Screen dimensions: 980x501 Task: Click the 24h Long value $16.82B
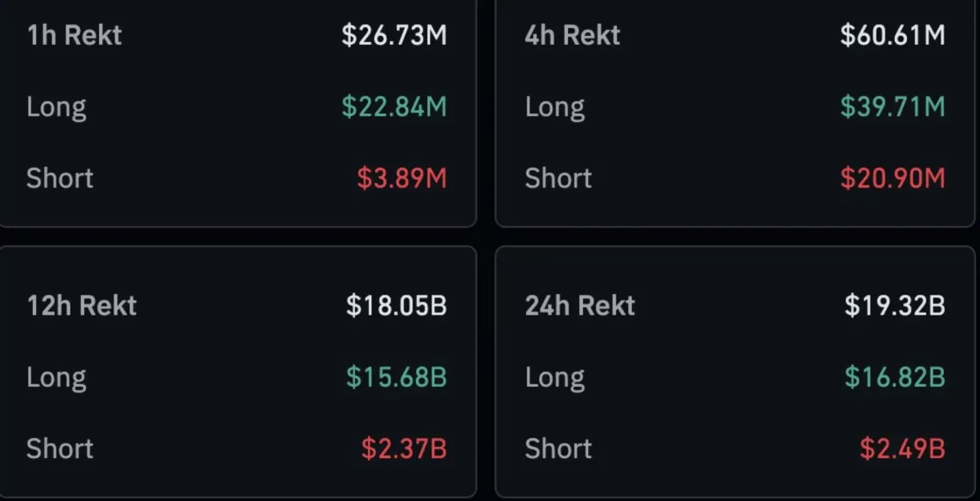tap(895, 376)
